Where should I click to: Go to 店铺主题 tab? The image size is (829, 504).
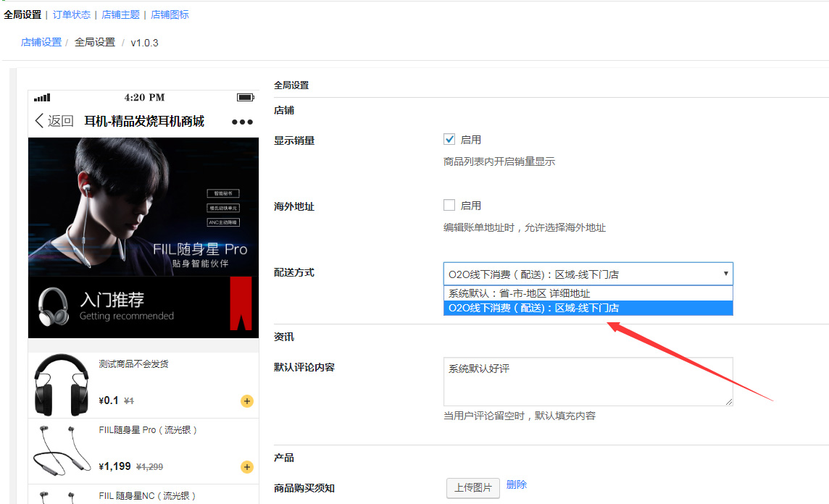(x=120, y=14)
